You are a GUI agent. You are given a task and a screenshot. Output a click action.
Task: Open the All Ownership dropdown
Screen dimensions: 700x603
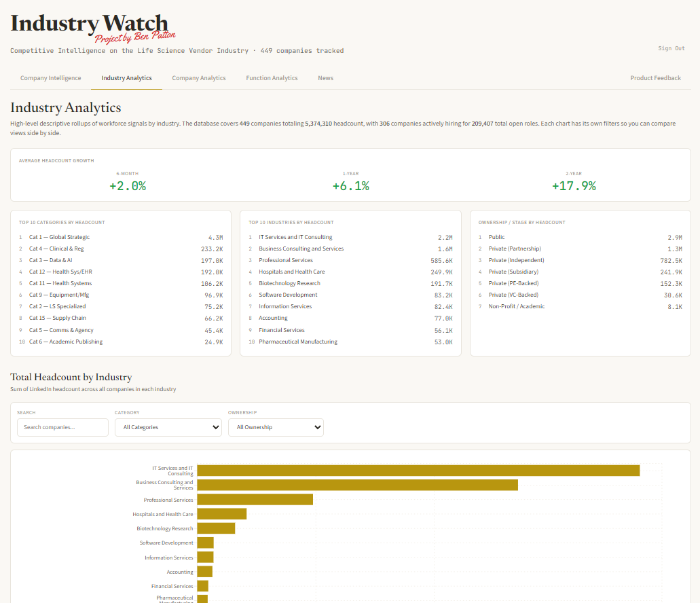click(x=276, y=427)
